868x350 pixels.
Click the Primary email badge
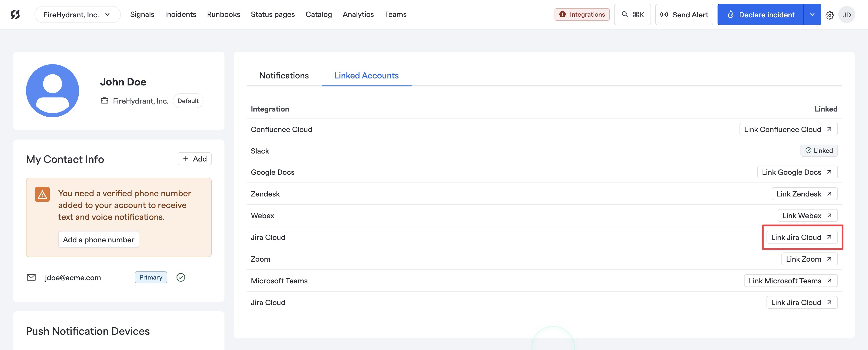151,277
